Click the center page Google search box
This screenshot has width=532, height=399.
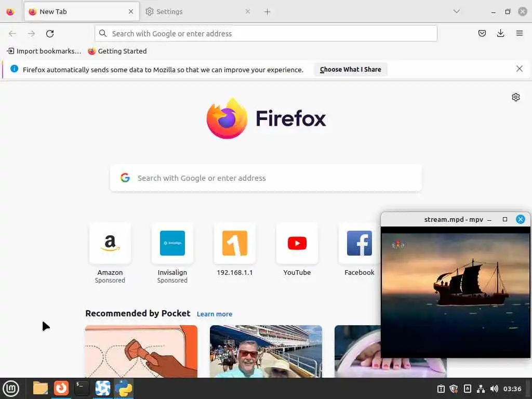(x=265, y=178)
